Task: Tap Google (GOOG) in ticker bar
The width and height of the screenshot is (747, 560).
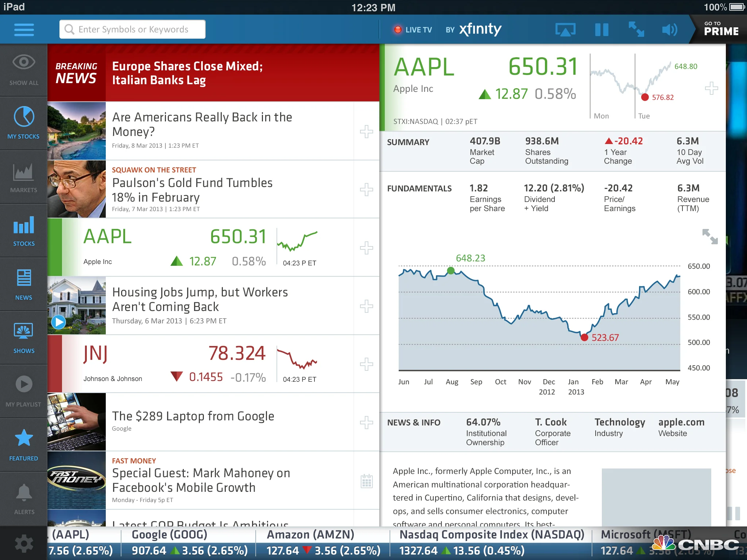Action: tap(188, 543)
